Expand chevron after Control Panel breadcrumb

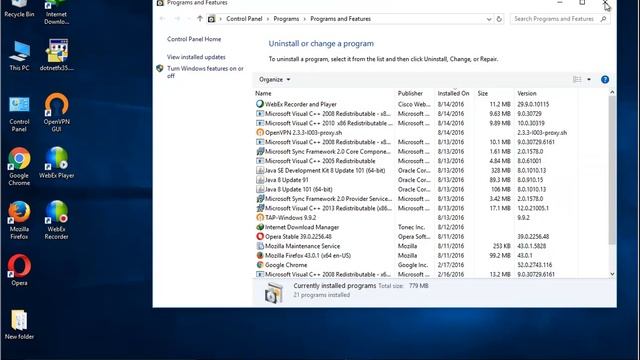[268, 19]
